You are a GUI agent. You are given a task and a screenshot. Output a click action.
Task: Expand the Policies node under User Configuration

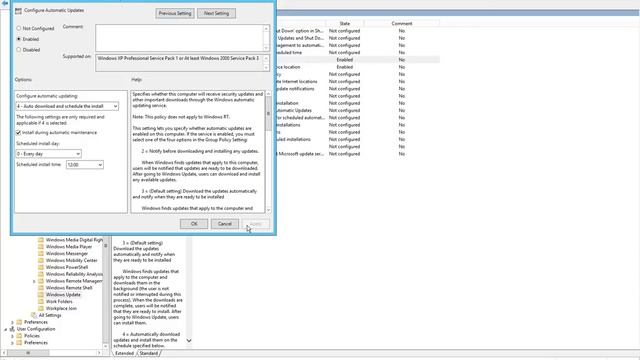point(12,336)
